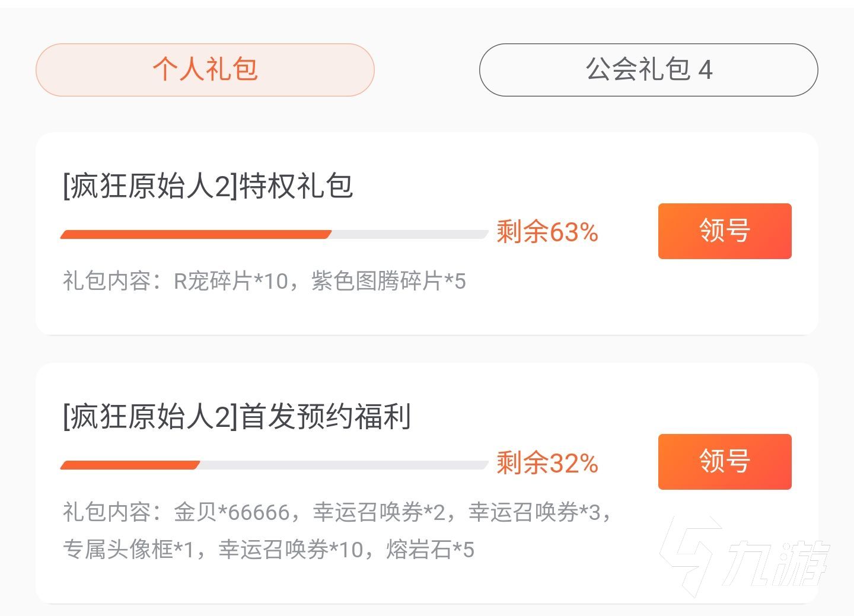
Task: Select the 剩余32% remaining label
Action: point(547,463)
